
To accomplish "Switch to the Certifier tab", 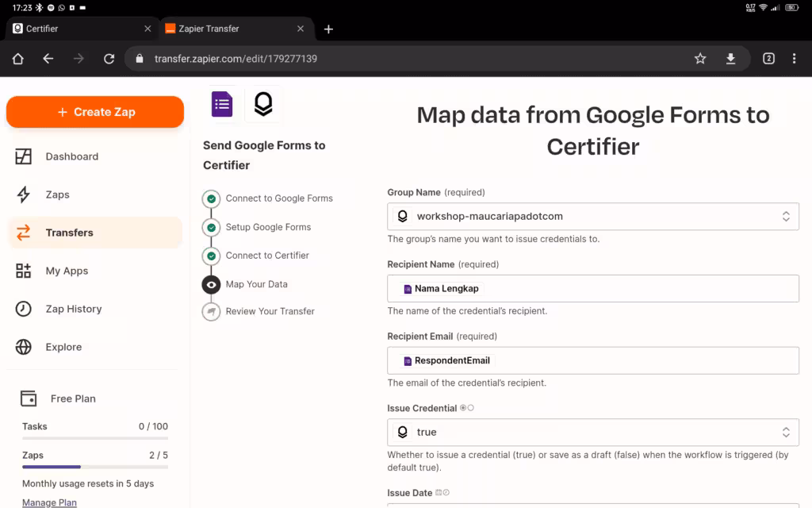I will (80, 29).
